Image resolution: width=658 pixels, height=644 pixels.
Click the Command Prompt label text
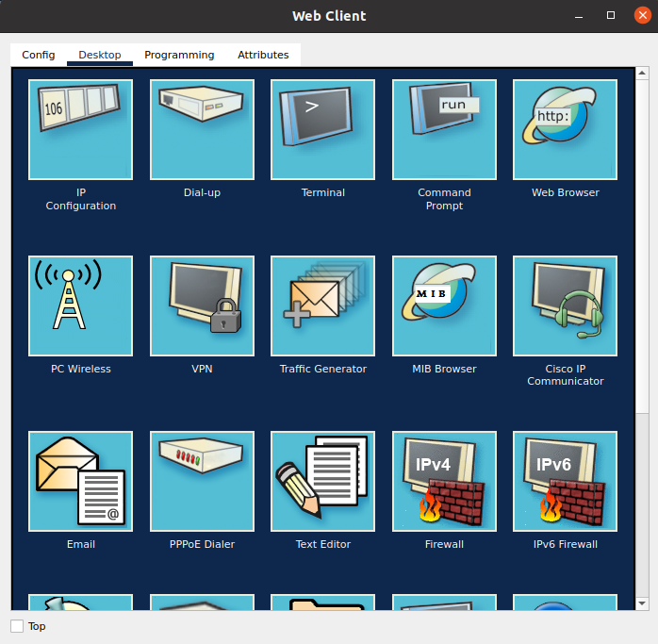pos(444,199)
